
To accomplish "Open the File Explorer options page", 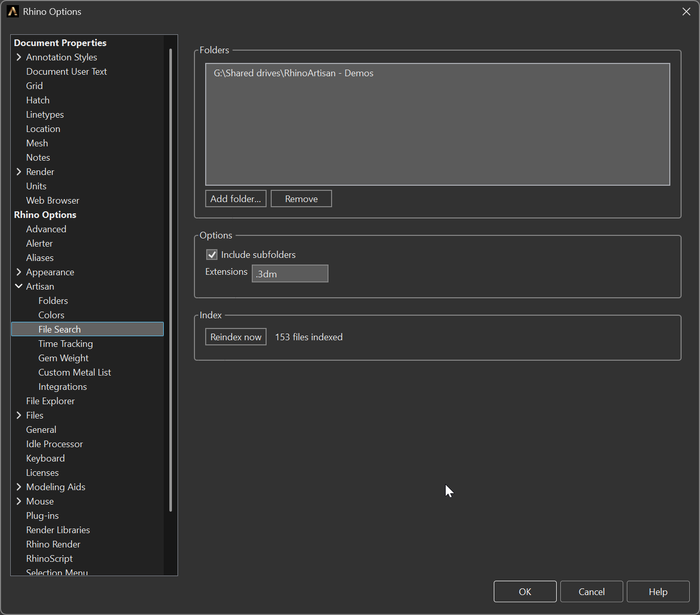I will [50, 401].
